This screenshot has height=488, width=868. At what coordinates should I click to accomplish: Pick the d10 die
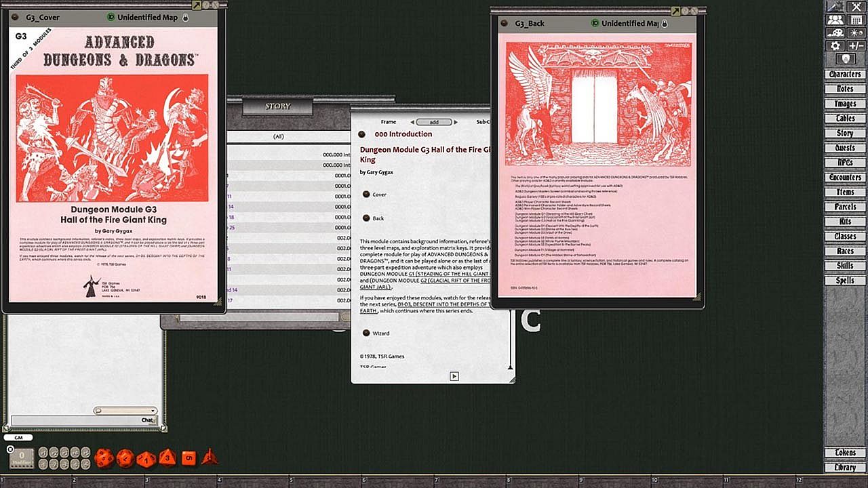point(146,459)
